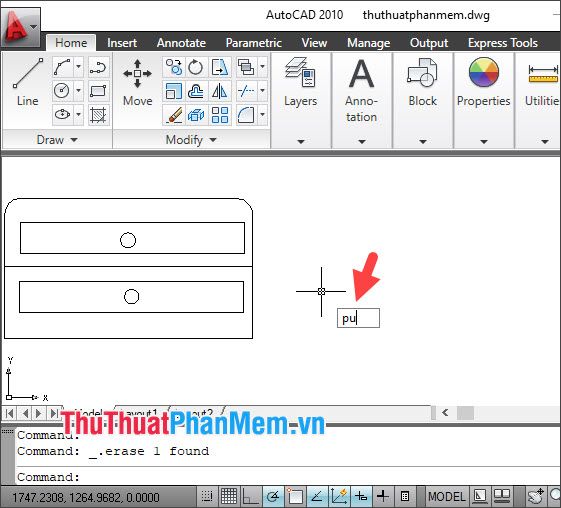Toggle Snap Mode in the status bar
561x508 pixels.
pyautogui.click(x=207, y=496)
